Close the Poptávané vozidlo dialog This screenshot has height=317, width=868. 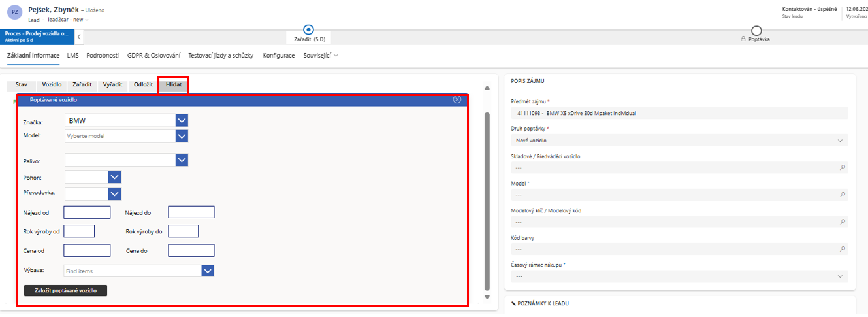click(x=457, y=99)
